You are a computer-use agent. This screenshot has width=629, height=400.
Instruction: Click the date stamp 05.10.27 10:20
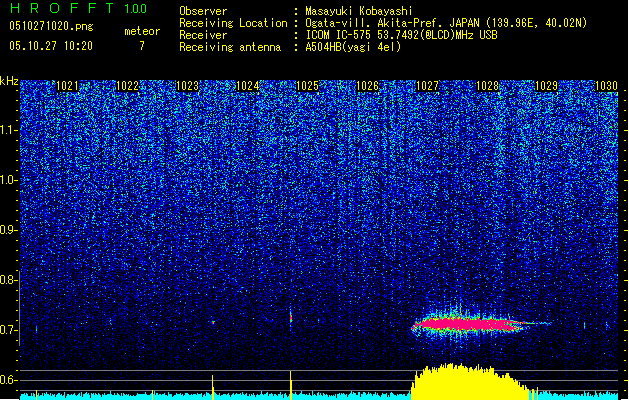pos(50,46)
